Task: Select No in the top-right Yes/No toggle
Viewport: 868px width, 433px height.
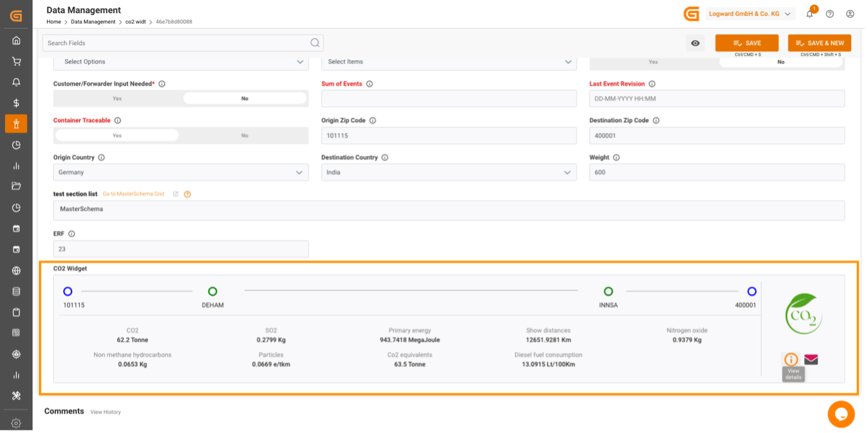Action: [x=781, y=62]
